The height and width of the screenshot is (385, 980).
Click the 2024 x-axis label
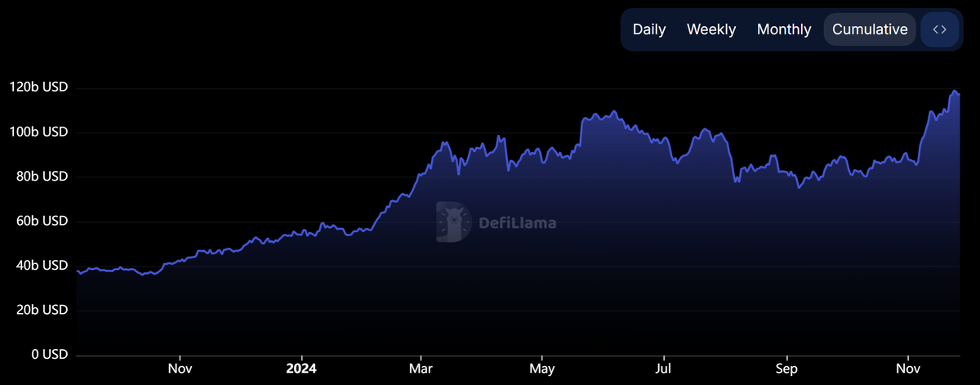point(301,369)
